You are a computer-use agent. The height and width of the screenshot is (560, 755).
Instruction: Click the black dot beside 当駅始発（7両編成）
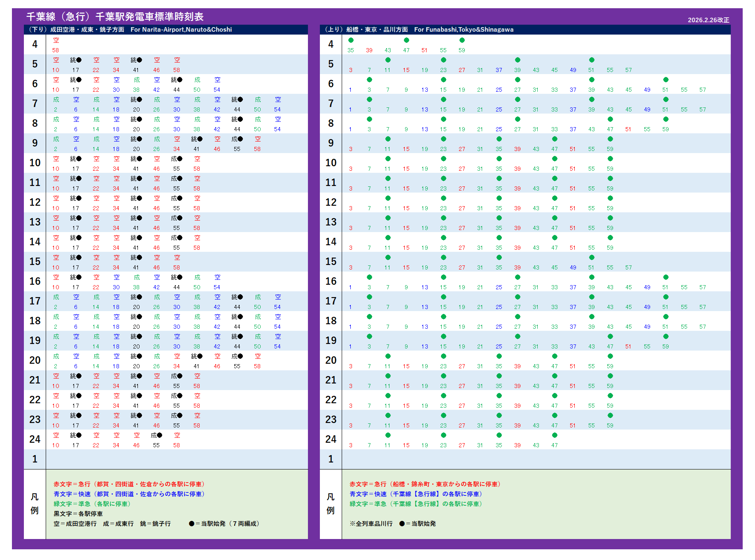point(191,524)
